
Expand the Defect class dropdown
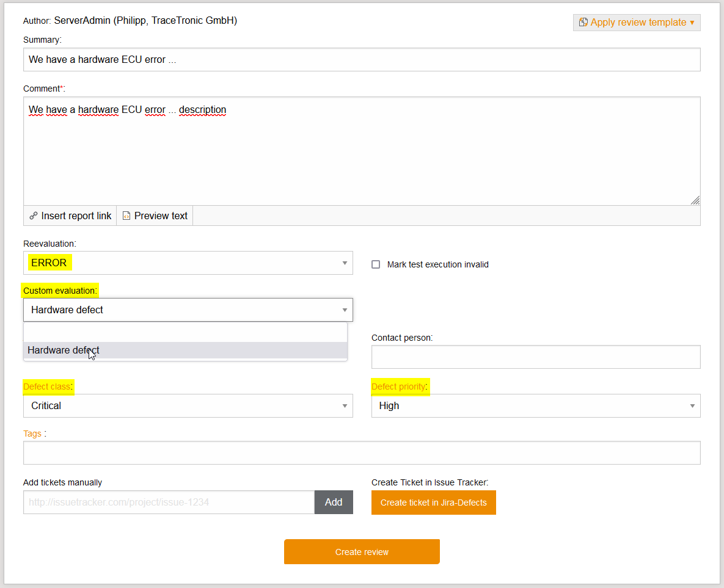(x=344, y=405)
